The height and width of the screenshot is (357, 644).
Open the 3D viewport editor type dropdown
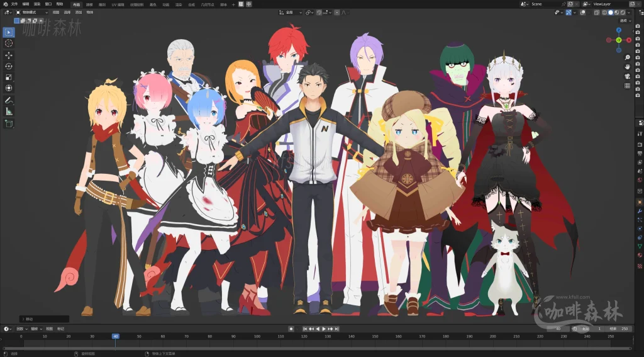click(8, 13)
